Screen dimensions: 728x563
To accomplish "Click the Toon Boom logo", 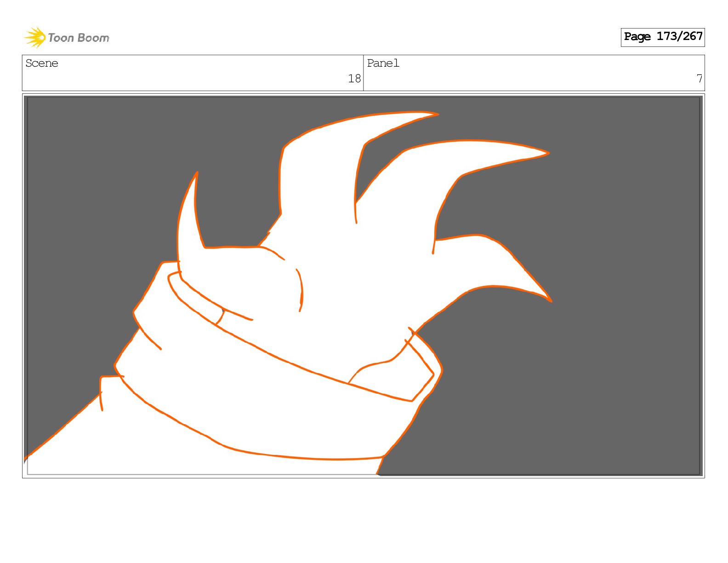I will tap(67, 37).
